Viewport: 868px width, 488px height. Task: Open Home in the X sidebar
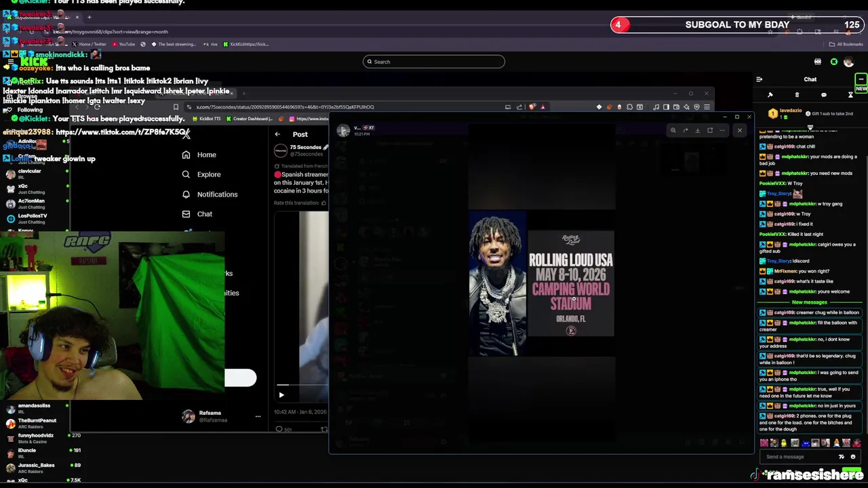pyautogui.click(x=199, y=155)
